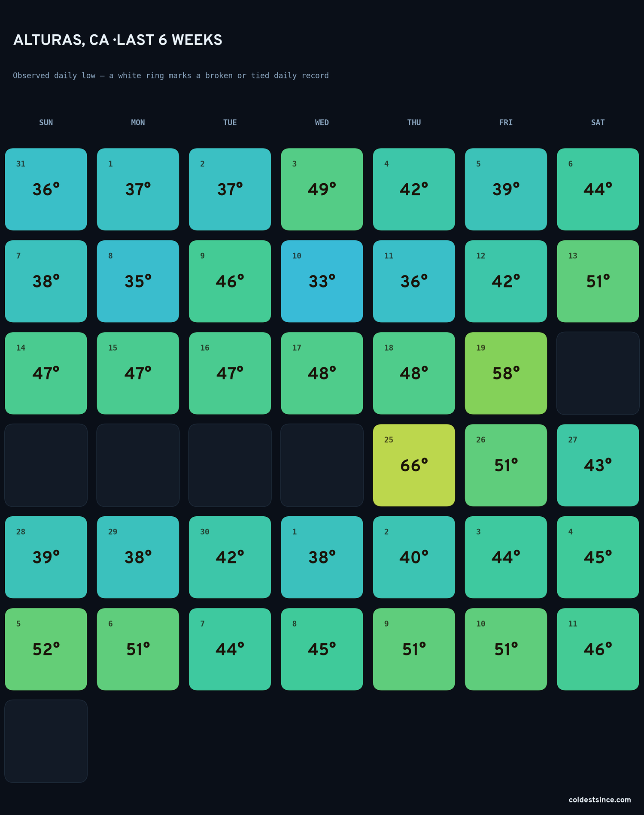
Task: Click the day 3 tile showing 49°
Action: click(322, 189)
